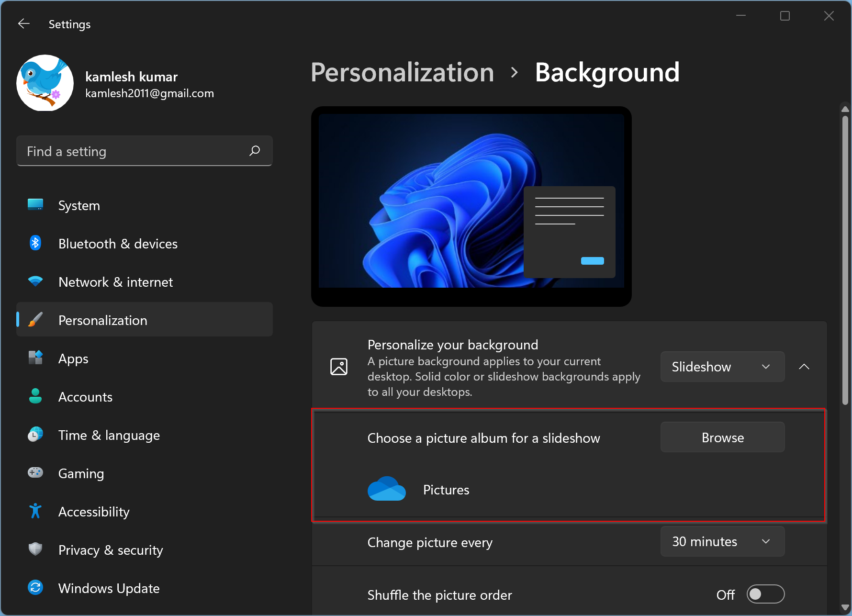Click the vertical scrollbar thumb
Viewport: 852px width, 616px height.
(845, 261)
